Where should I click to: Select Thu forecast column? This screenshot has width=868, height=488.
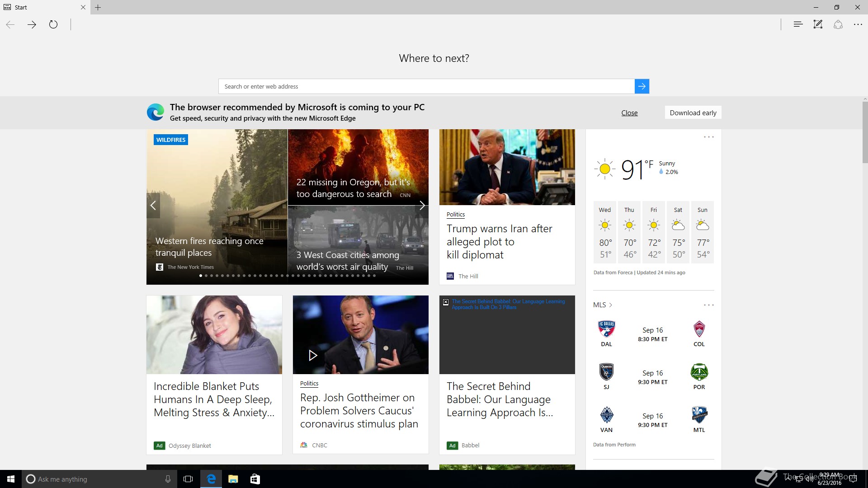coord(629,232)
